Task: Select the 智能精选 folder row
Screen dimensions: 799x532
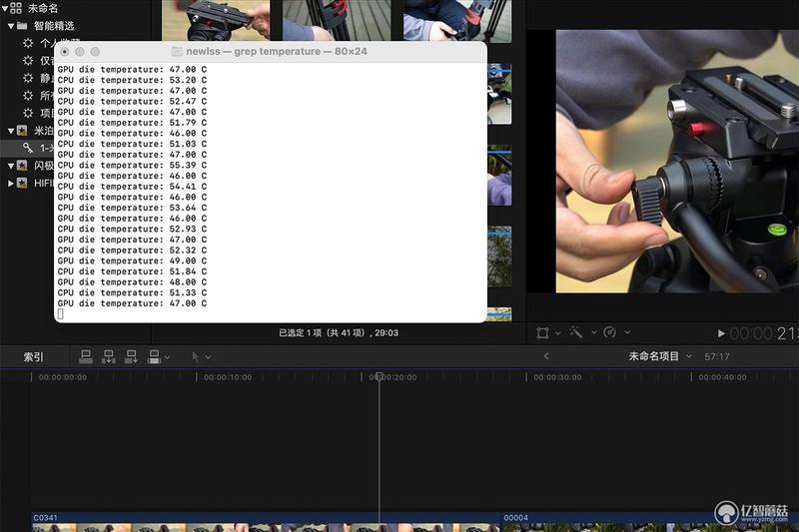Action: pyautogui.click(x=77, y=26)
